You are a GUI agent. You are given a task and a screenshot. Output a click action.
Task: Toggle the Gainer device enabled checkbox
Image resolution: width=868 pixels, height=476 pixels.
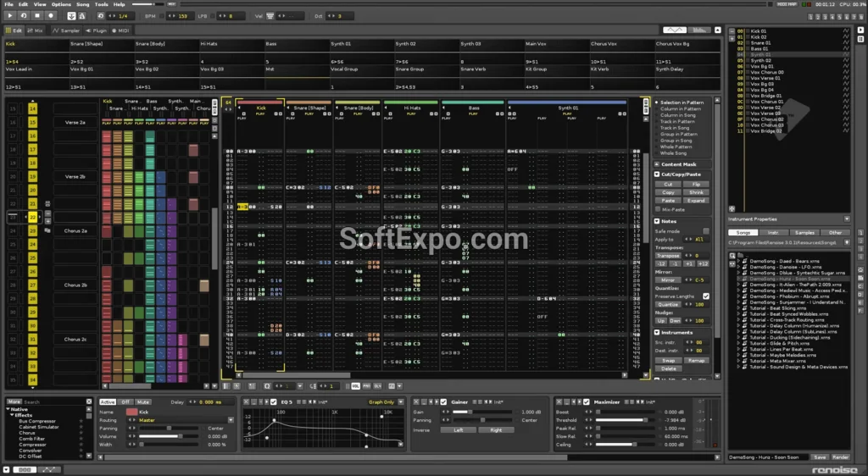pyautogui.click(x=443, y=402)
